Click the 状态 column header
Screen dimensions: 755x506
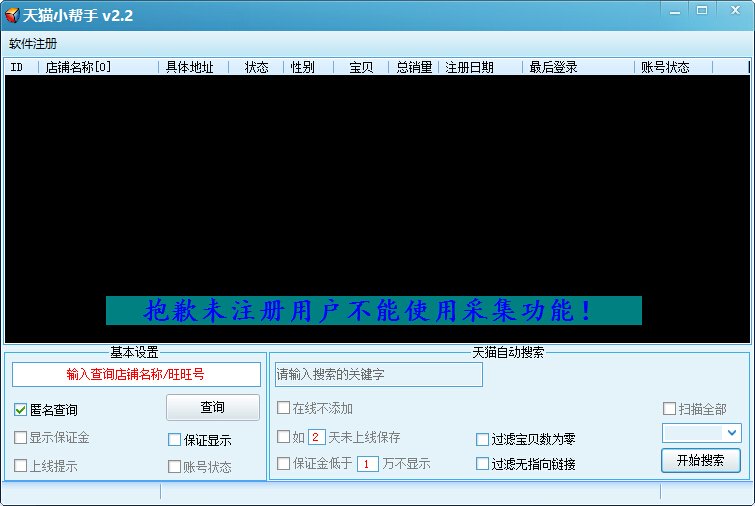[x=256, y=67]
